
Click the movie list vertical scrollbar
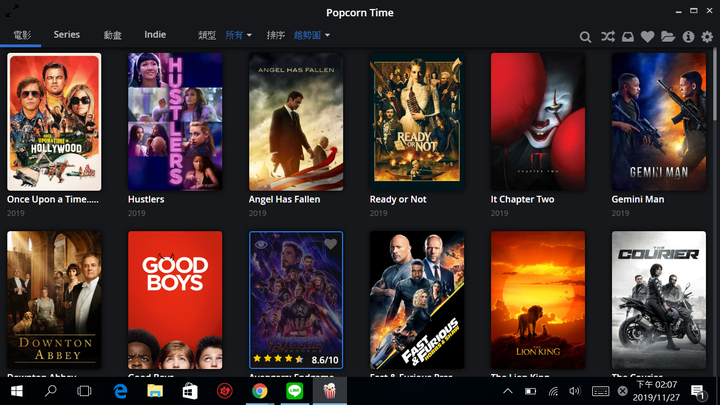[715, 85]
